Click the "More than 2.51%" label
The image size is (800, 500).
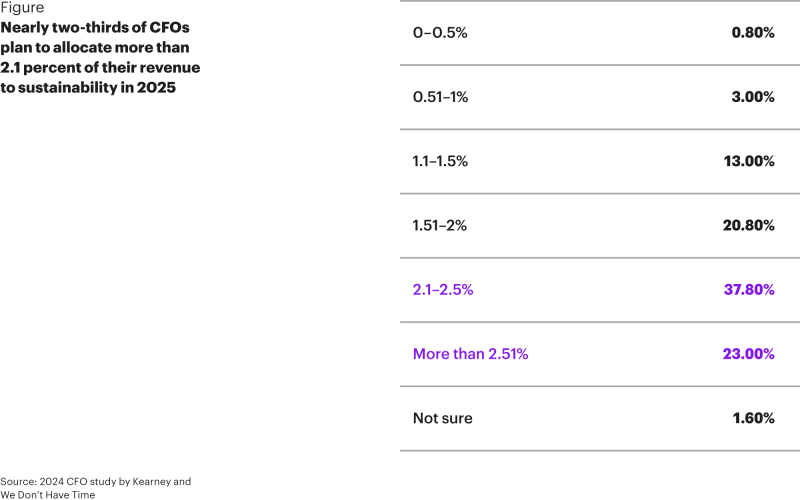coord(470,354)
